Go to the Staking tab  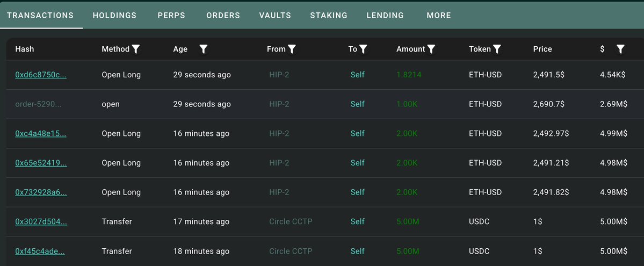click(x=329, y=15)
